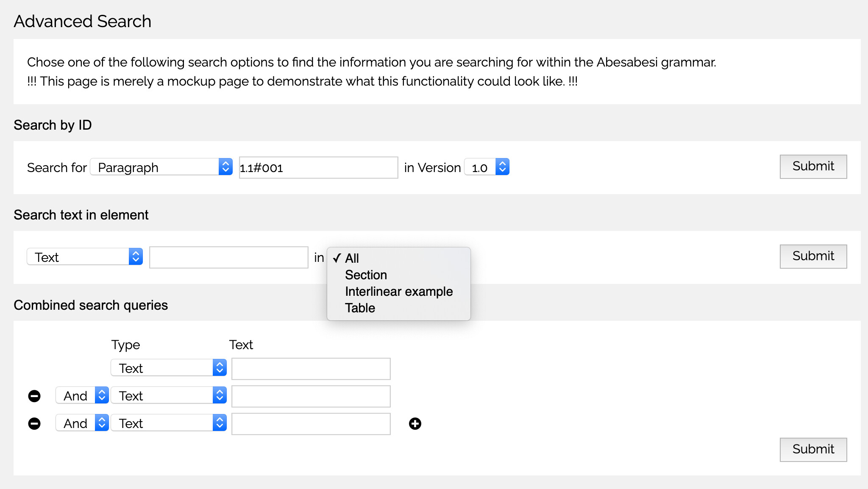Select All in the open dropdown list
Viewport: 868px width, 489px height.
click(399, 258)
